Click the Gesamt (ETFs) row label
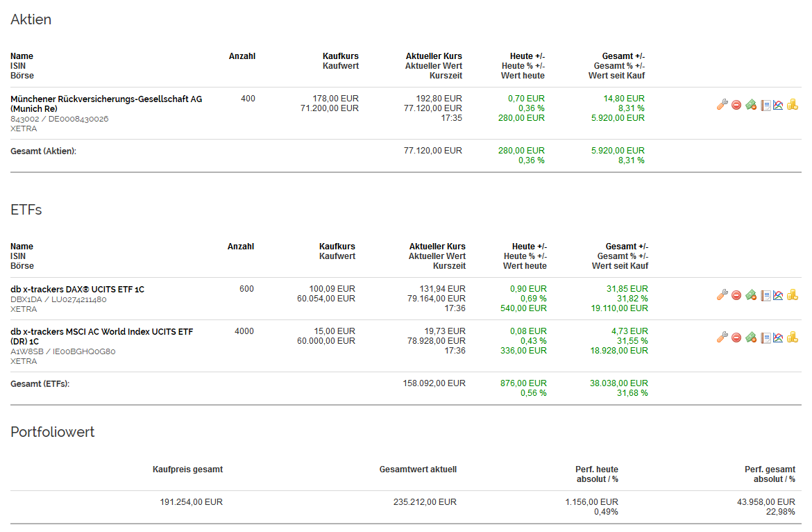The width and height of the screenshot is (812, 532). click(x=40, y=384)
